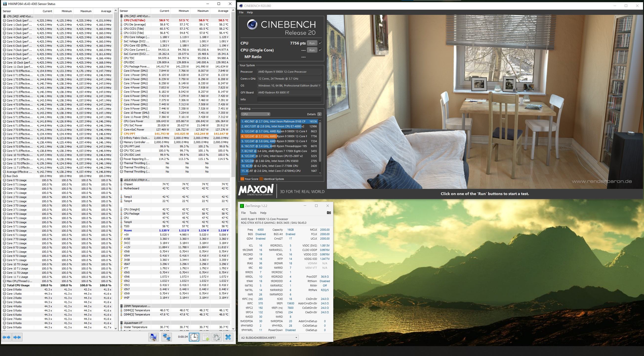
Task: Click the left HWiNFO panel vertical scrollbar
Action: pos(116,169)
